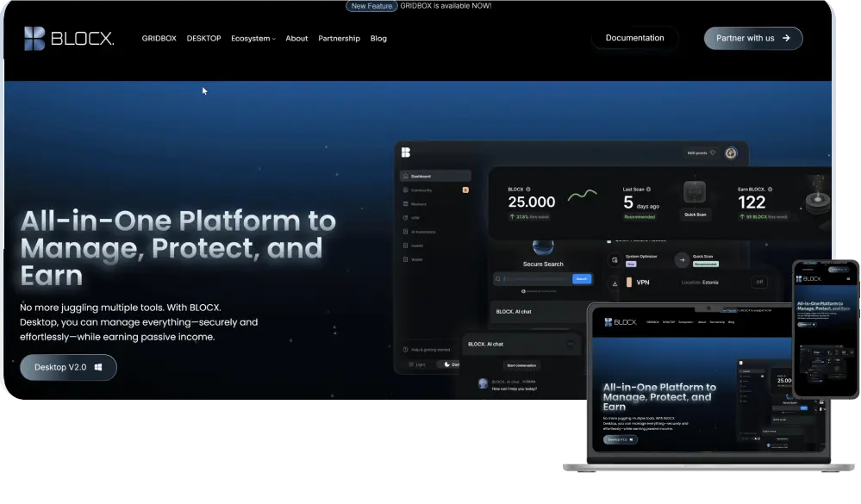The image size is (861, 504).
Task: Select Health in the mockup sidebar
Action: pyautogui.click(x=413, y=246)
